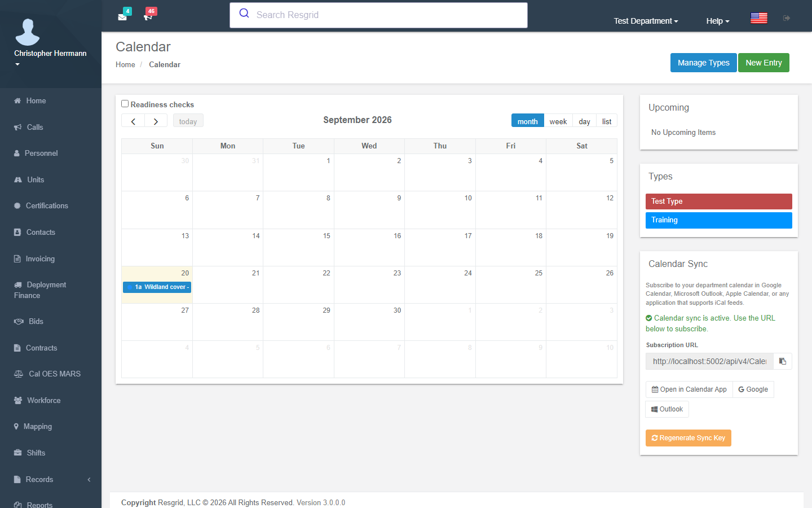The width and height of the screenshot is (812, 508).
Task: Select the red Test Type color bar
Action: click(719, 202)
